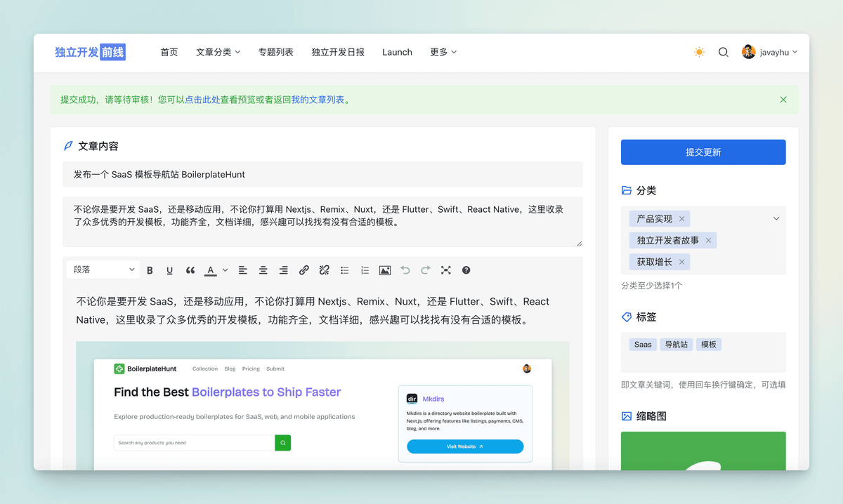Open the 段落 paragraph style dropdown
Viewport: 843px width, 504px height.
pos(104,270)
